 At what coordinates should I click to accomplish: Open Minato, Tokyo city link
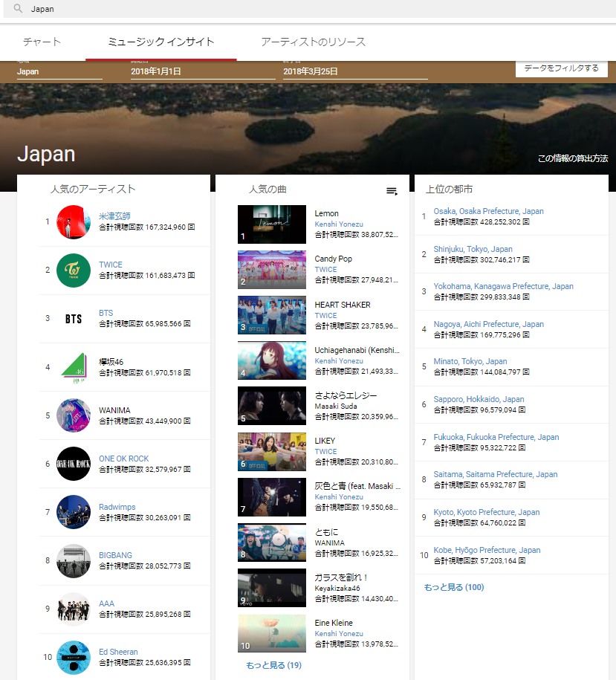point(470,361)
